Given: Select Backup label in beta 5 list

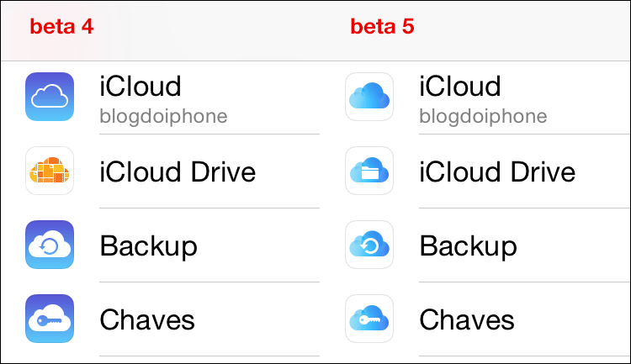Looking at the screenshot, I should click(x=468, y=246).
